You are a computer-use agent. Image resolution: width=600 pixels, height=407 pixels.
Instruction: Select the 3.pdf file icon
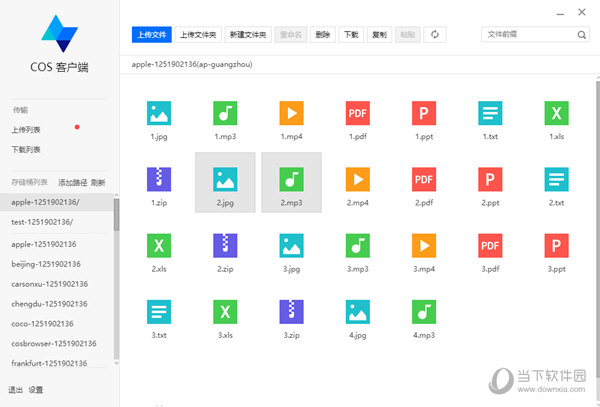click(x=490, y=246)
